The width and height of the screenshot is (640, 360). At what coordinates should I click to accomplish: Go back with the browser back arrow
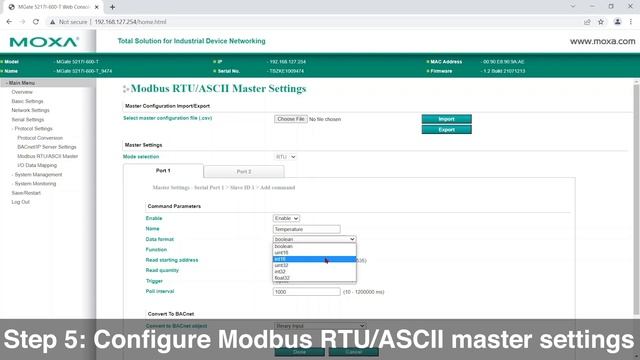(x=9, y=22)
